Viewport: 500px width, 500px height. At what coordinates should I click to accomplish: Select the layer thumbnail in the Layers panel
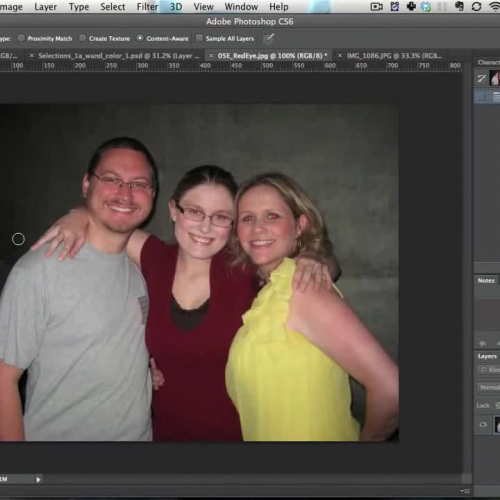coord(497,425)
